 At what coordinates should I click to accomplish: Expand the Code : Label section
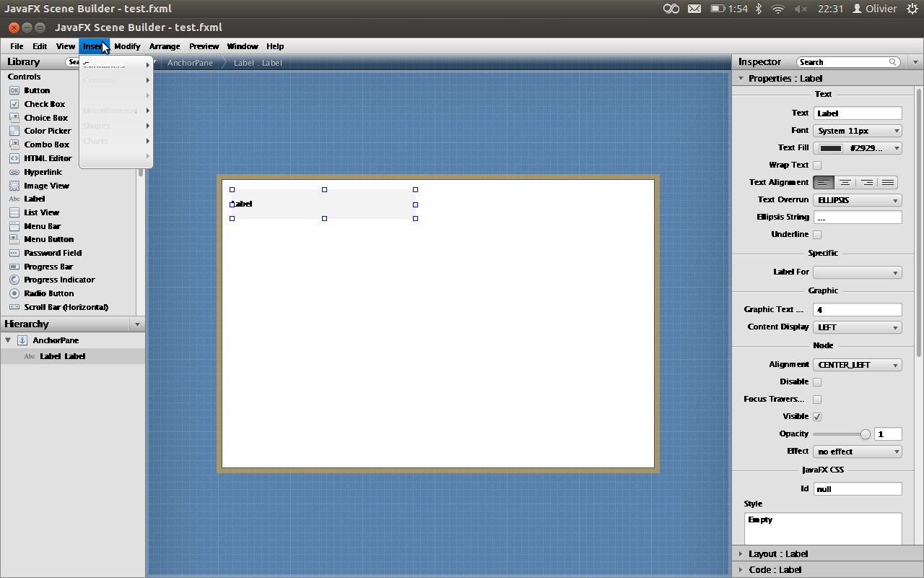tap(741, 569)
